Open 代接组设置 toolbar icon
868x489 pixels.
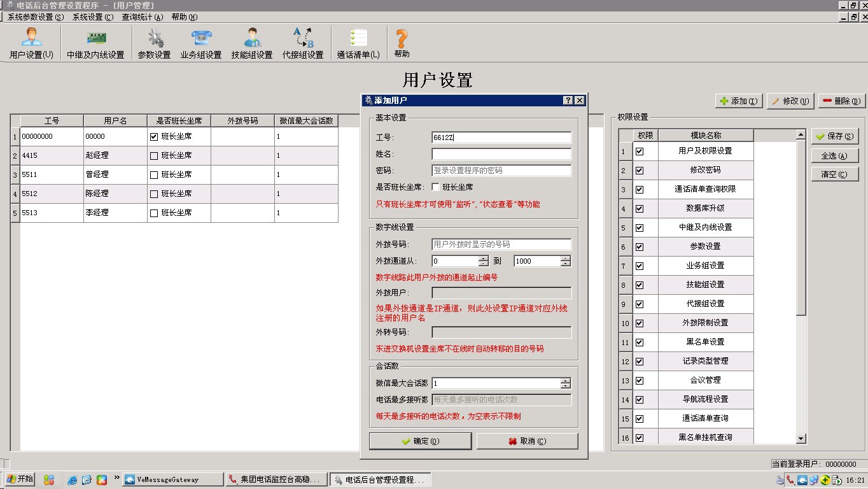[x=303, y=43]
